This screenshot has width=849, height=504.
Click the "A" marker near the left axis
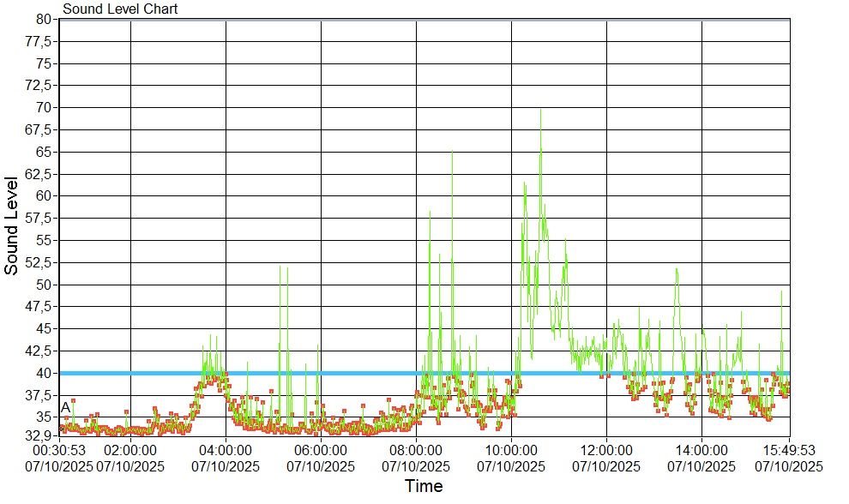coord(65,407)
